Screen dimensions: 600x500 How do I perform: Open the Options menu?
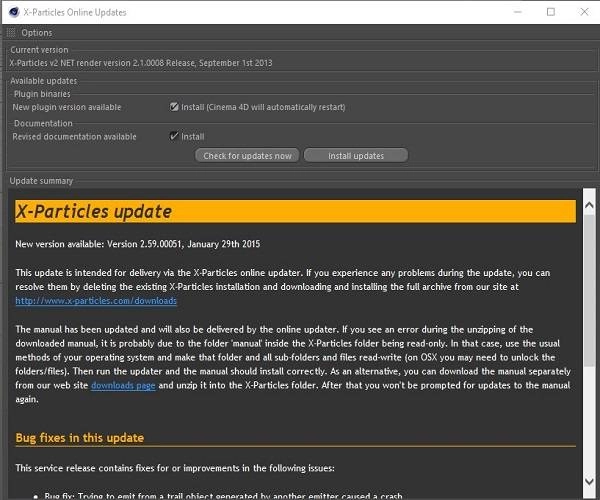pyautogui.click(x=37, y=33)
